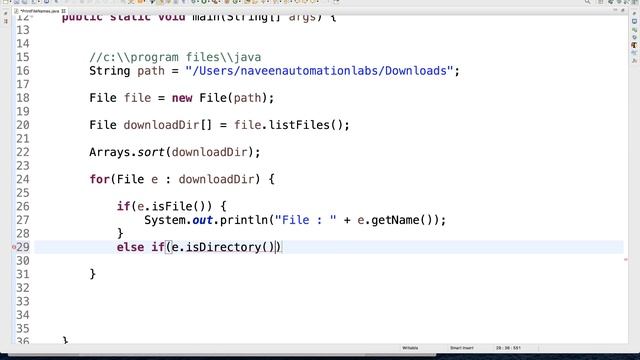Viewport: 640px width, 360px height.
Task: Click the isDirectory() call on line 29
Action: point(230,247)
